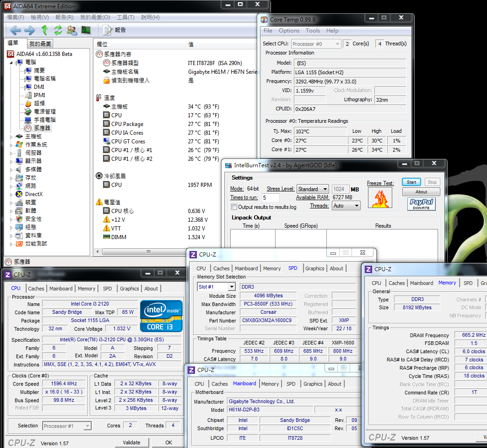This screenshot has height=448, width=487.
Task: Switch to the Caches tab in CPU-Z
Action: point(36,289)
